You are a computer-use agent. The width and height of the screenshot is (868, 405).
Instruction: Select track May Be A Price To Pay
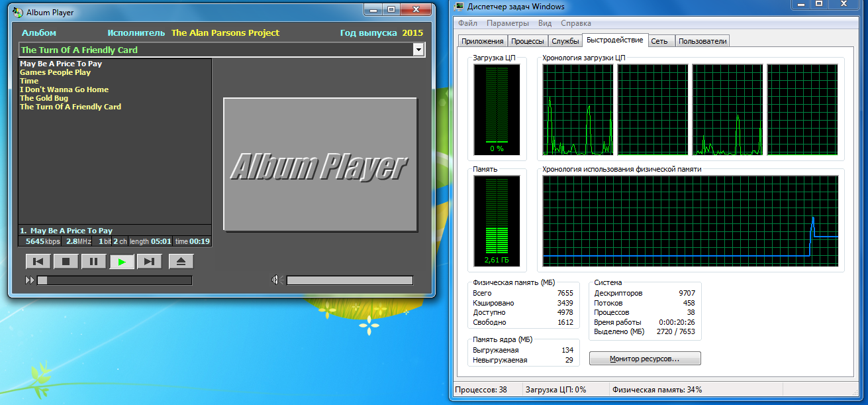pos(61,64)
